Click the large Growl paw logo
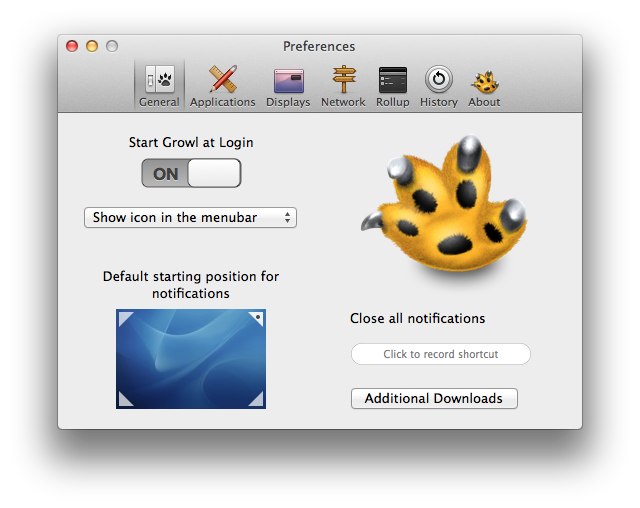Screen dimensions: 640x508 point(444,204)
